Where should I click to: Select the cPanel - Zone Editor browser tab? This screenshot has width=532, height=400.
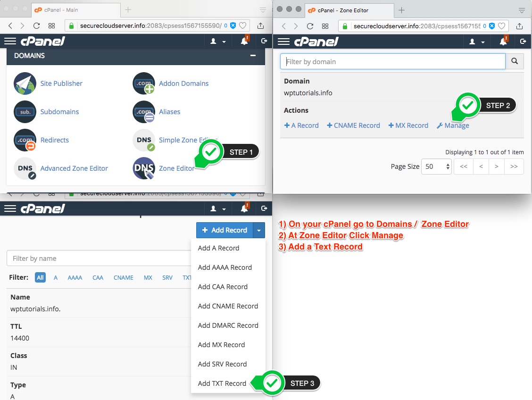[349, 10]
